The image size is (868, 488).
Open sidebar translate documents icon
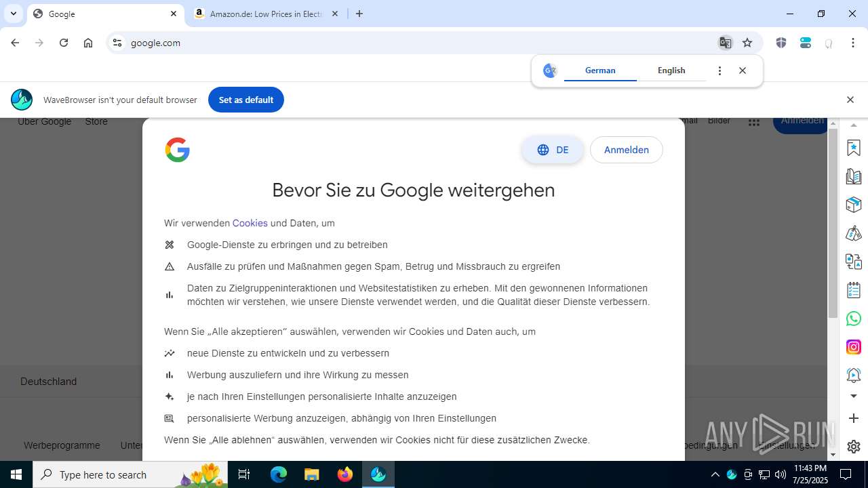[854, 262]
